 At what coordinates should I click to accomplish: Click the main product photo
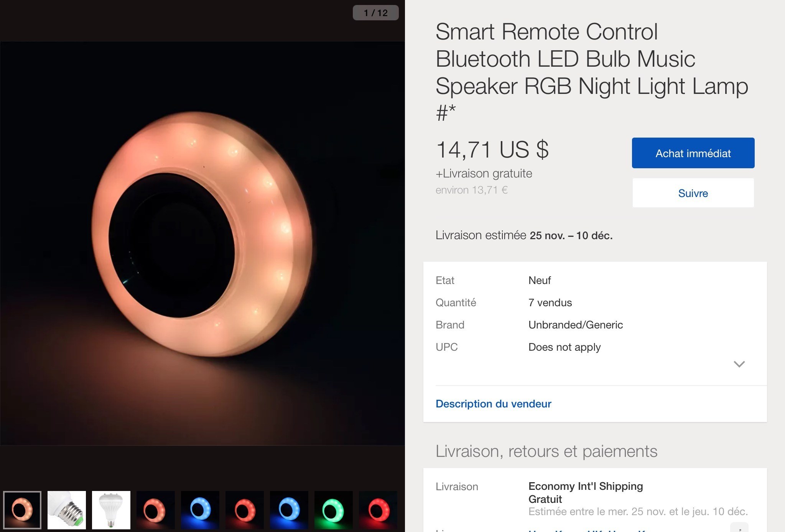pos(202,243)
